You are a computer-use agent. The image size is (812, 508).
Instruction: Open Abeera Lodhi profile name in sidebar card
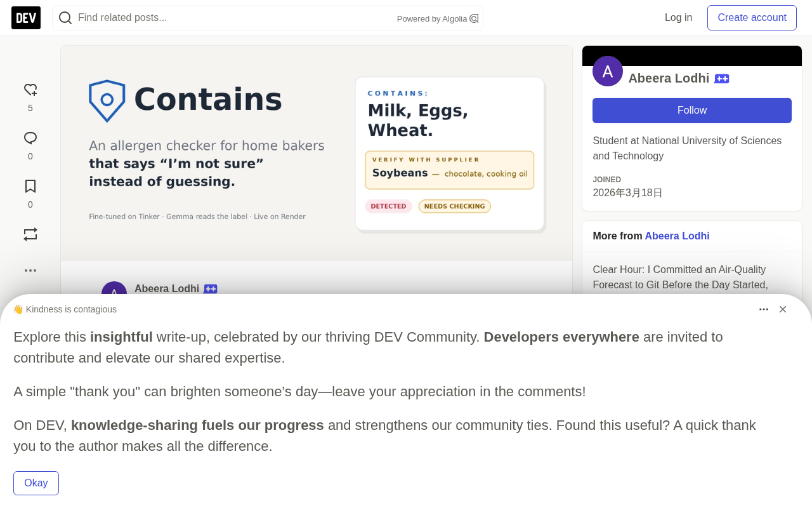[x=669, y=78]
